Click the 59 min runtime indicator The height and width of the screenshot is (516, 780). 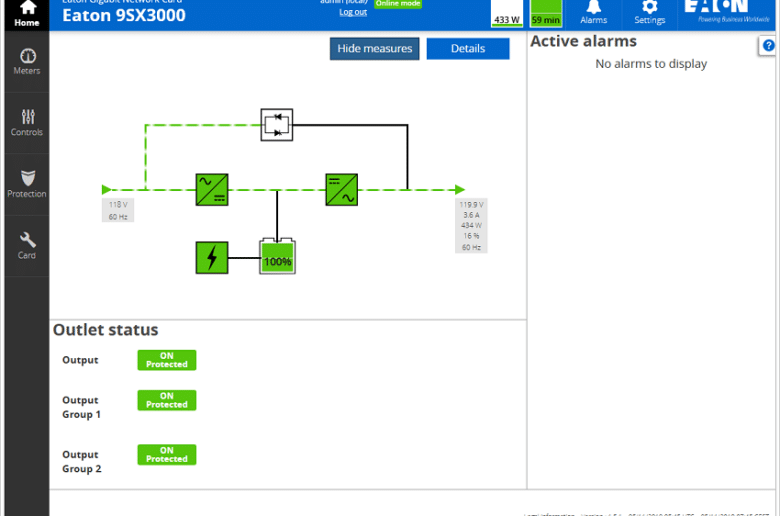546,13
